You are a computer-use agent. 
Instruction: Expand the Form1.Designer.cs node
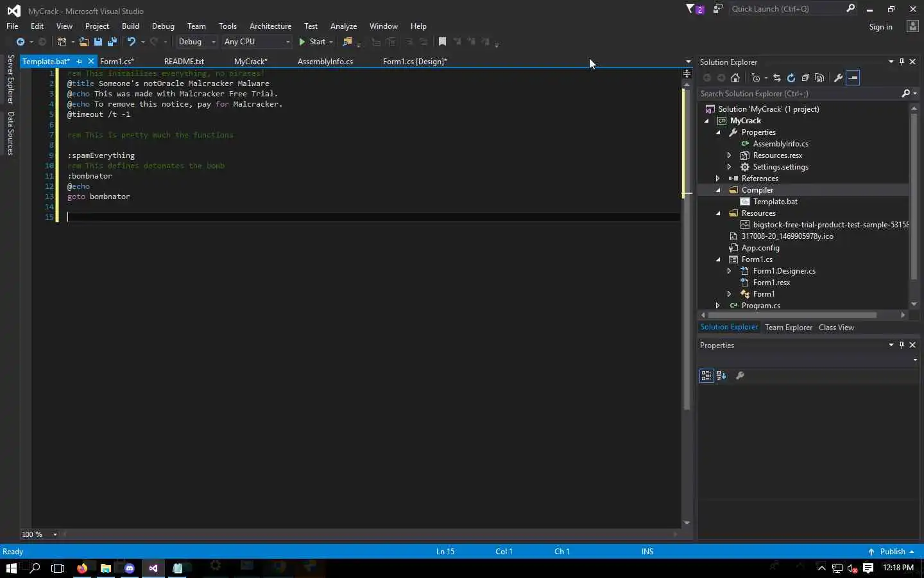730,271
